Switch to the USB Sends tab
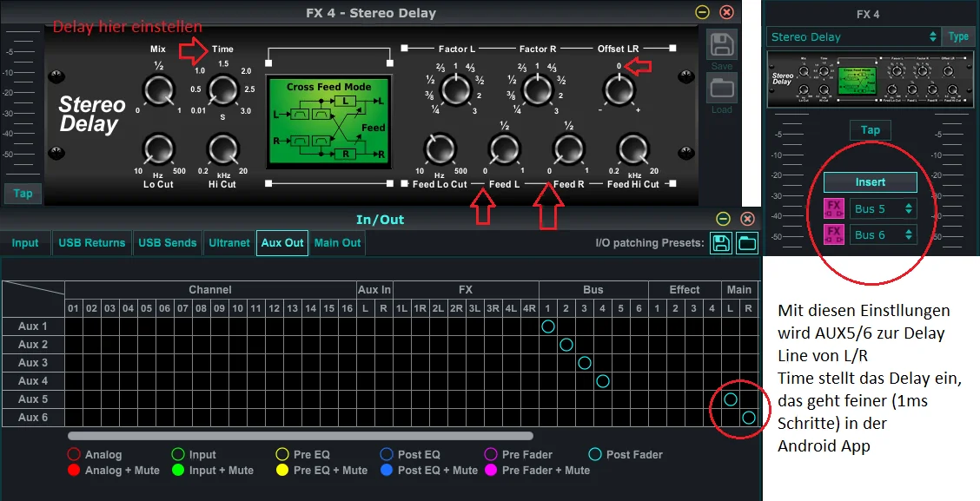This screenshot has height=501, width=980. pyautogui.click(x=168, y=243)
